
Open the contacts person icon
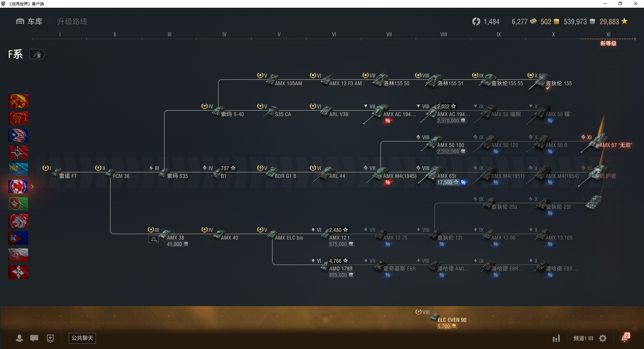[x=19, y=338]
